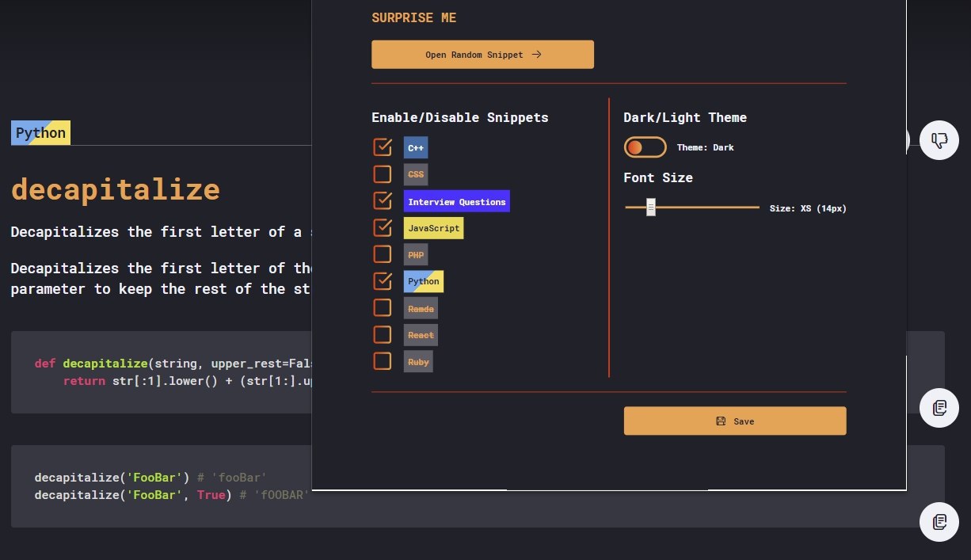This screenshot has width=971, height=560.
Task: Copy the decapitalize function code snippet
Action: (939, 408)
